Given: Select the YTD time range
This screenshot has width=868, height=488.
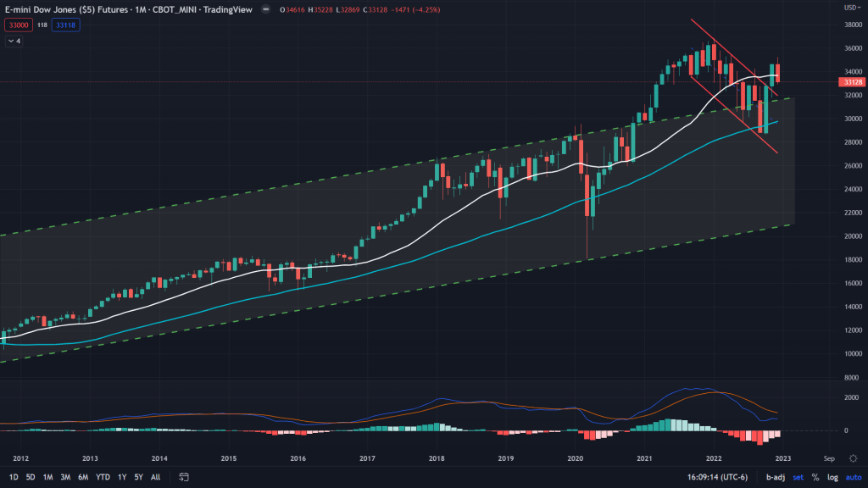Looking at the screenshot, I should 103,477.
